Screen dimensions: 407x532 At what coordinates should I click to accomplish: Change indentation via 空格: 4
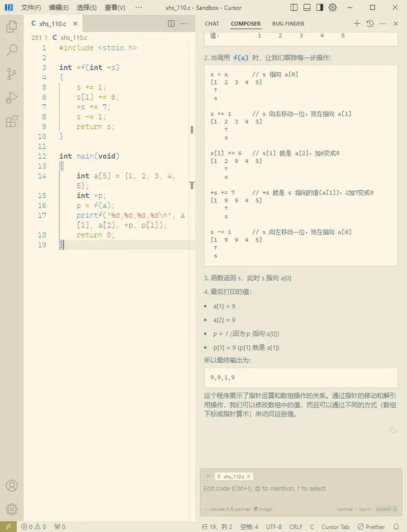(249, 527)
